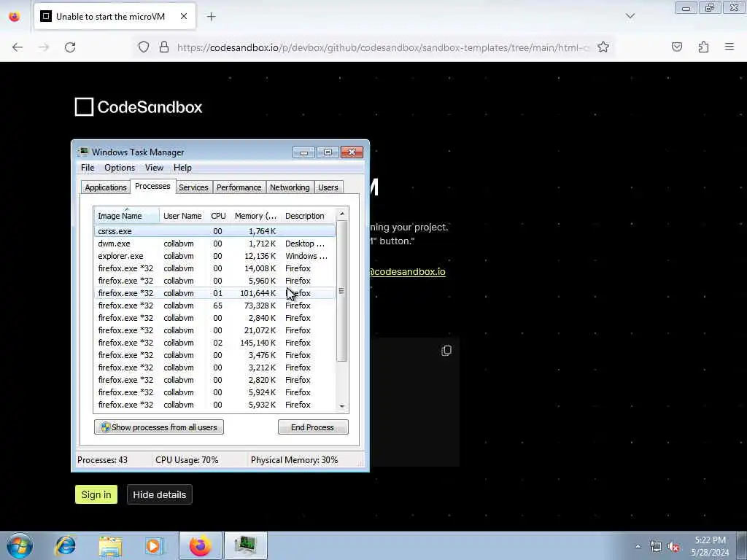Open the Windows Start orb
This screenshot has width=747, height=560.
click(x=20, y=545)
